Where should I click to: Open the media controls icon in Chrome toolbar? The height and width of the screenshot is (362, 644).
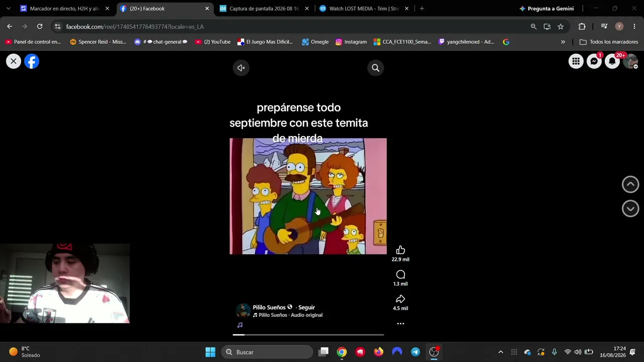pos(604,27)
